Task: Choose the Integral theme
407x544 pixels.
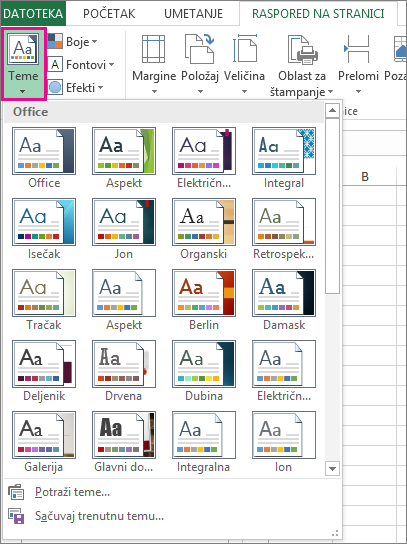Action: click(284, 158)
